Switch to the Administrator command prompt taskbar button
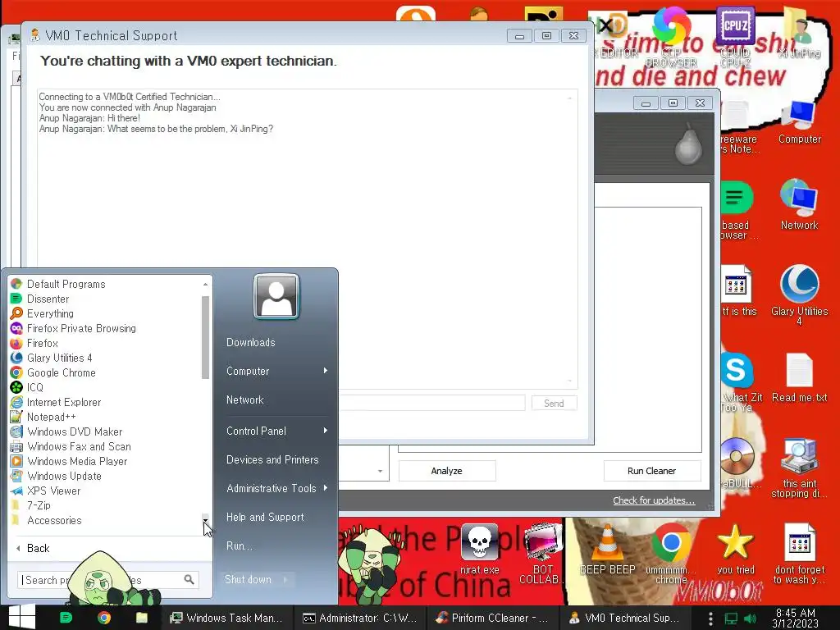This screenshot has width=840, height=630. (359, 618)
